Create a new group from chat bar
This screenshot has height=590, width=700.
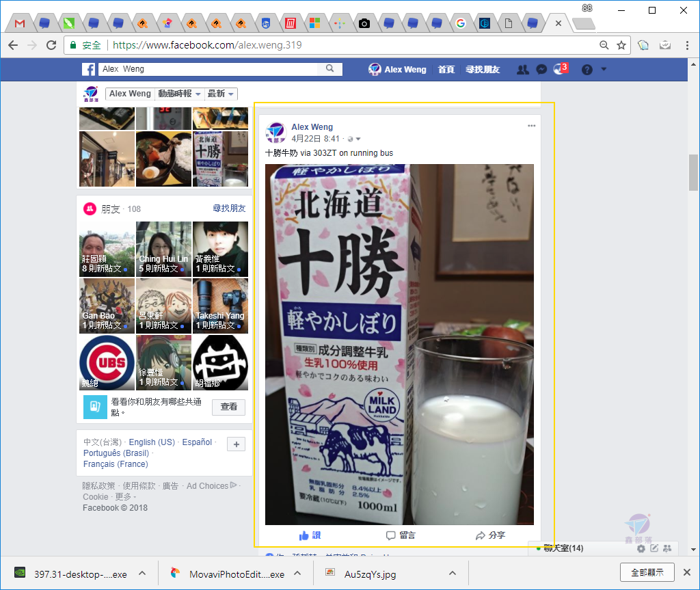(667, 548)
